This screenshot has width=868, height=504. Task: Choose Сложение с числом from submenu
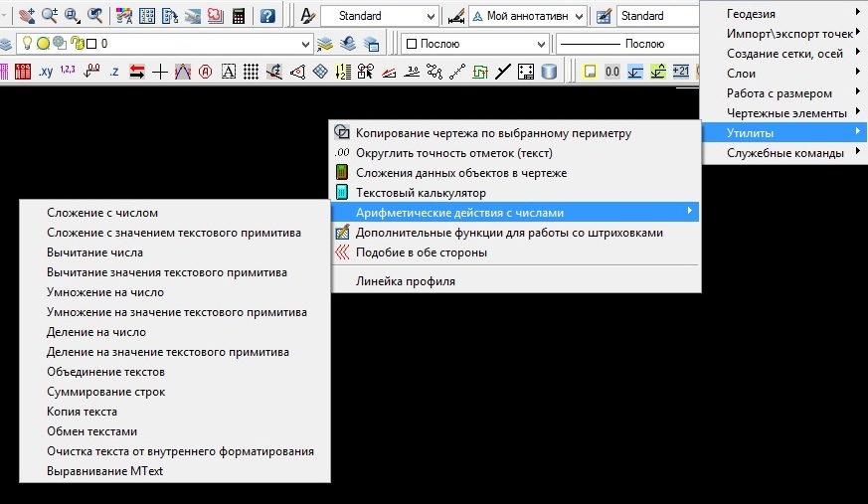pyautogui.click(x=102, y=212)
